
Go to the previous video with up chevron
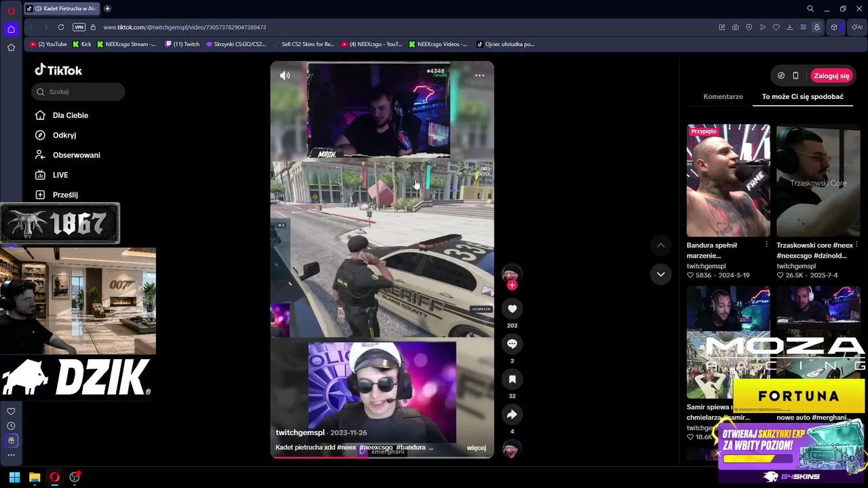[x=660, y=245]
